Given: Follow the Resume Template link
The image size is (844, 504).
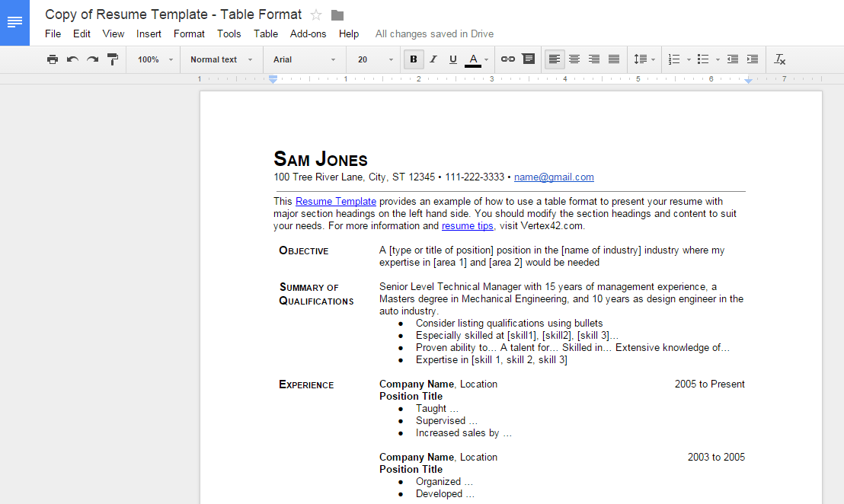Looking at the screenshot, I should pyautogui.click(x=336, y=201).
